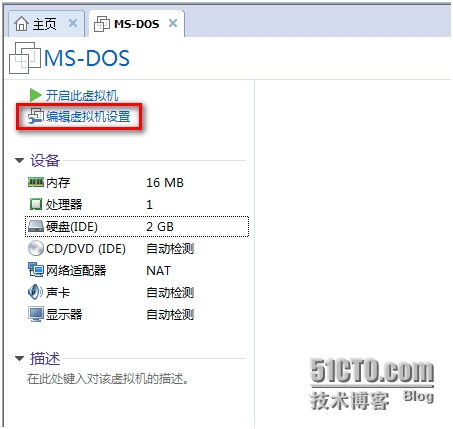Click the memory chip icon
Viewport: 453px width, 429px height.
[36, 182]
